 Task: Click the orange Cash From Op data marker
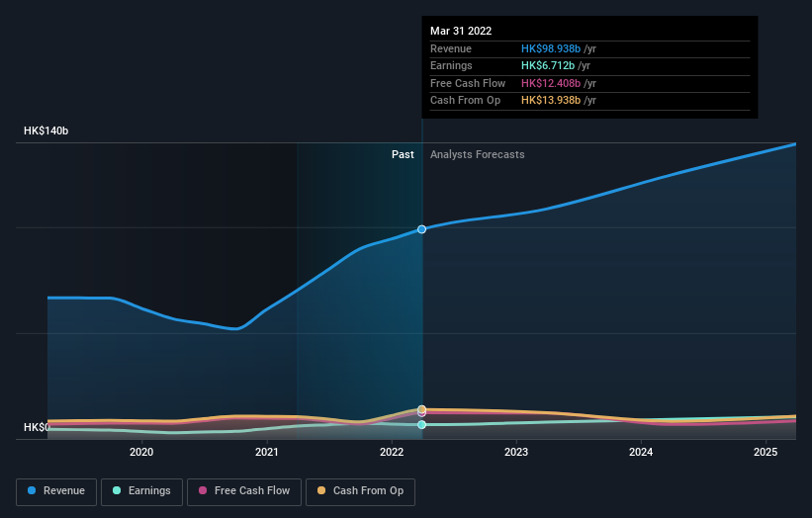click(x=422, y=409)
